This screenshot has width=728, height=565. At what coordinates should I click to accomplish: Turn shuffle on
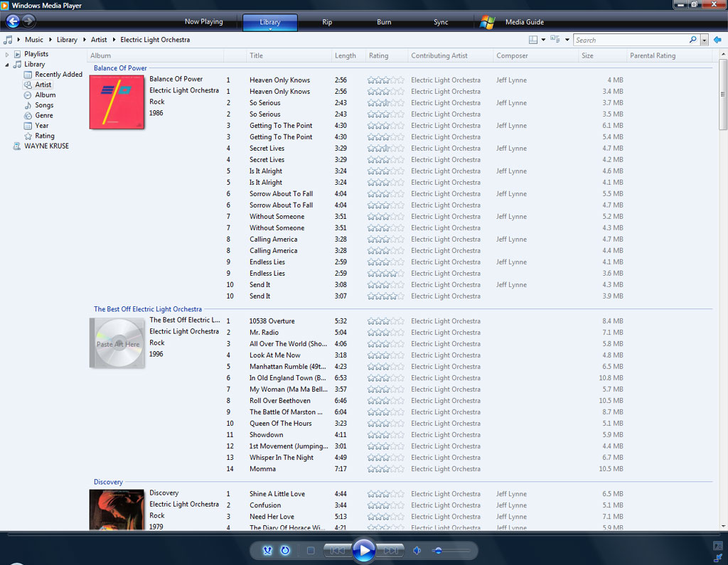coord(267,551)
